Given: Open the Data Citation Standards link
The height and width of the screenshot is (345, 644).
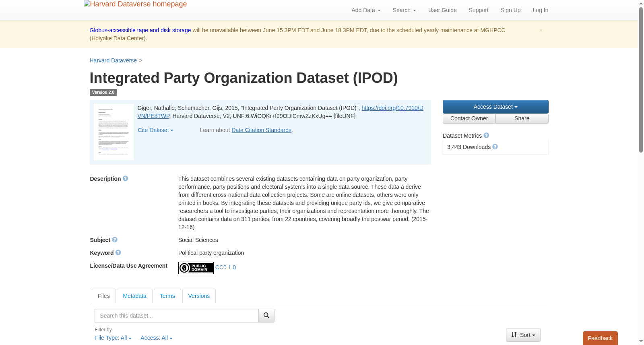Looking at the screenshot, I should click(x=261, y=130).
